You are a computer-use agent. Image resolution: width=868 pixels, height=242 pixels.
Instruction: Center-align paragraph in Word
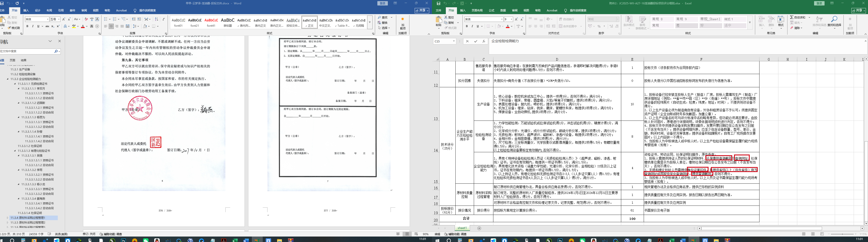(x=111, y=26)
